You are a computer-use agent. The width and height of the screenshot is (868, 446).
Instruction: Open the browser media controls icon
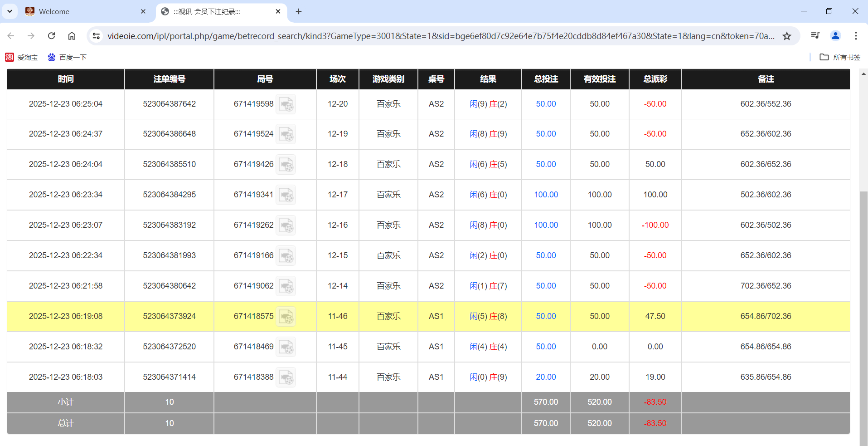point(815,35)
